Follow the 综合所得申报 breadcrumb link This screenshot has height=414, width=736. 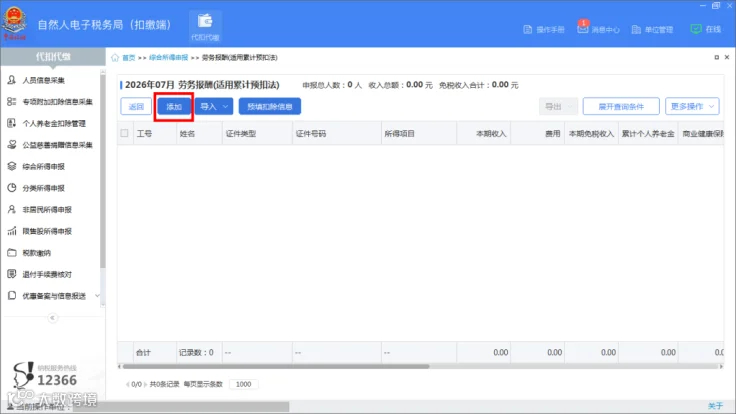169,58
